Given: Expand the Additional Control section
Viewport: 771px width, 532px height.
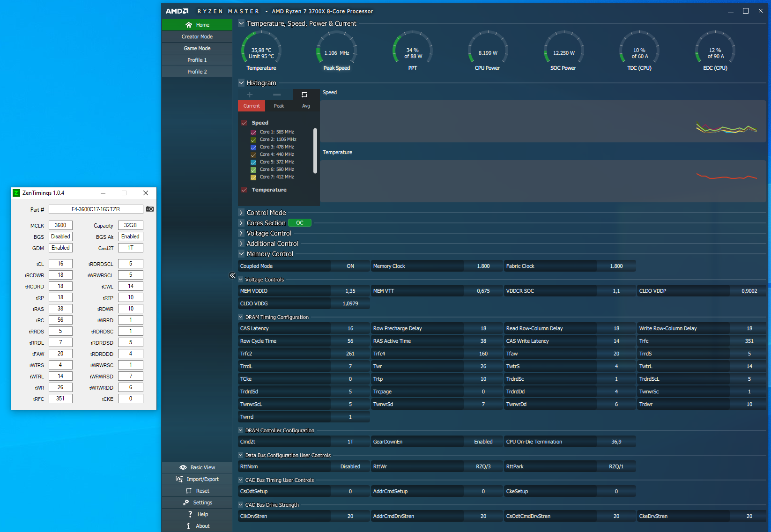Looking at the screenshot, I should tap(241, 244).
